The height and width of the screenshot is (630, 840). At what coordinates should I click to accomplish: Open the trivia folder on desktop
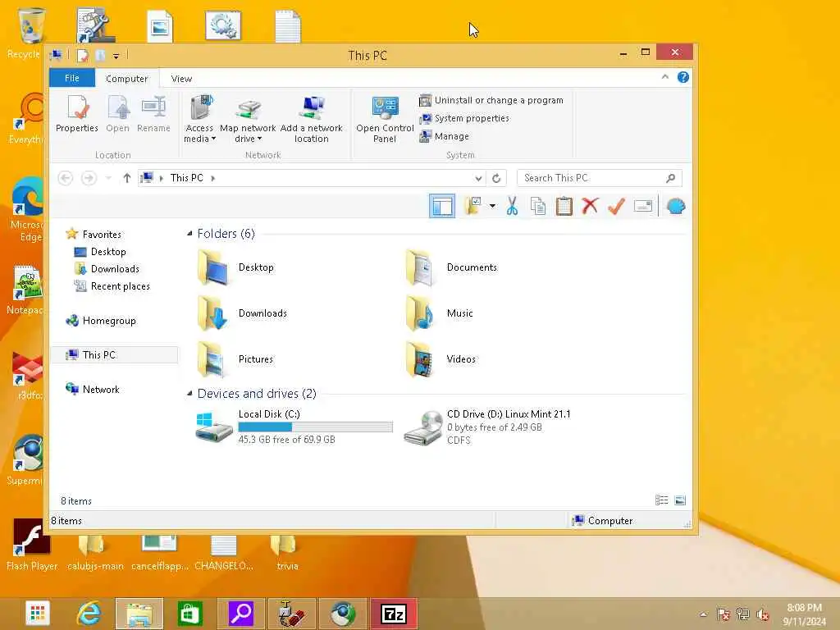coord(285,553)
